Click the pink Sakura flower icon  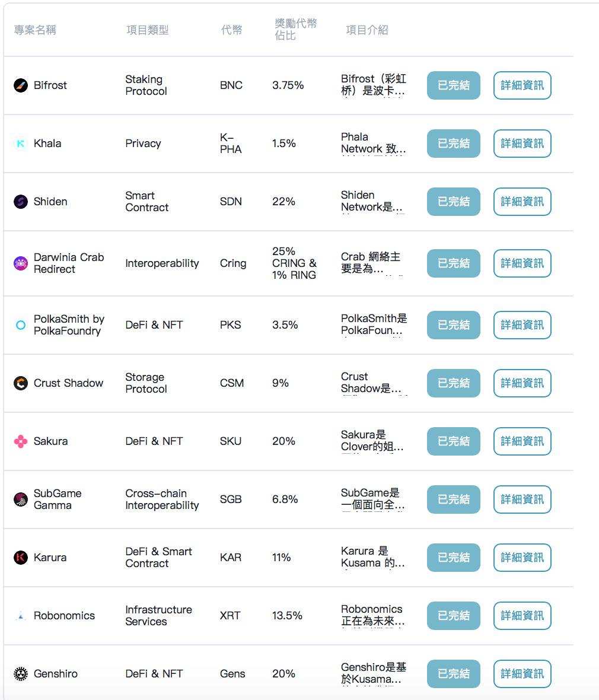(x=21, y=441)
